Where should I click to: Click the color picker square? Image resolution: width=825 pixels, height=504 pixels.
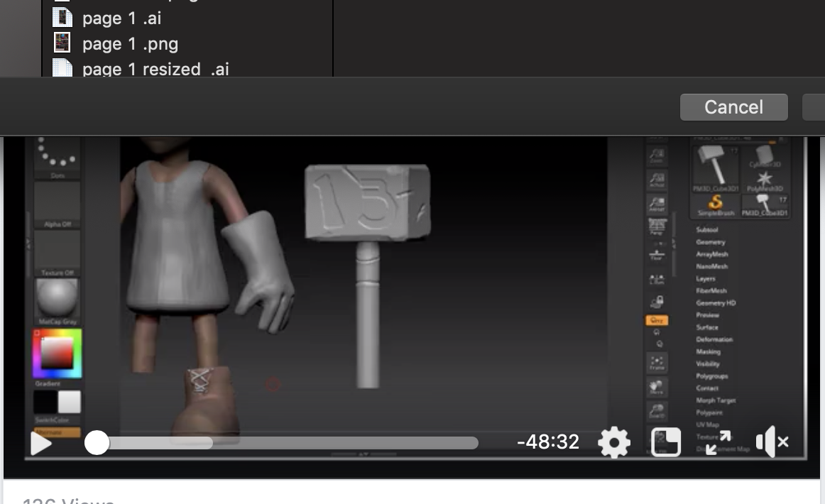[57, 353]
